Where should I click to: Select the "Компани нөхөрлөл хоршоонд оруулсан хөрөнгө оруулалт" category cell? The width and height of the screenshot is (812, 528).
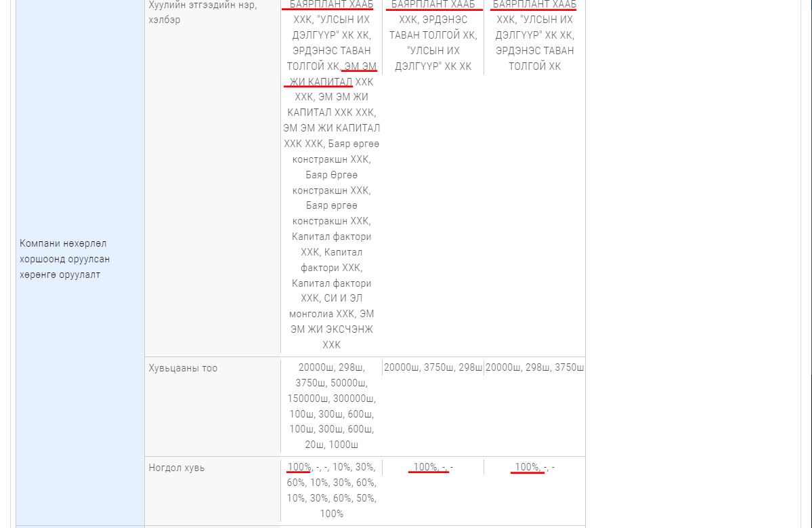point(64,259)
